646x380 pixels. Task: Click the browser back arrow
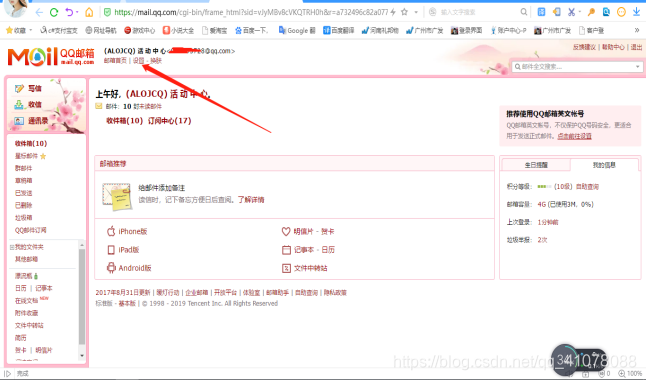click(x=39, y=12)
